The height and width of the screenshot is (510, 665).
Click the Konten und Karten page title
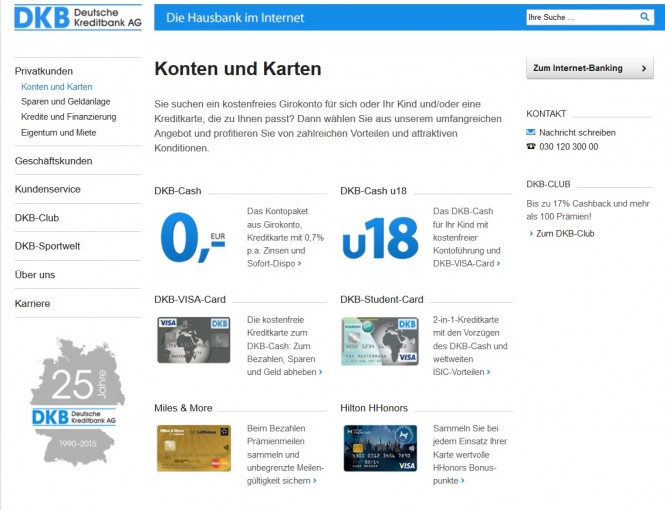point(238,69)
